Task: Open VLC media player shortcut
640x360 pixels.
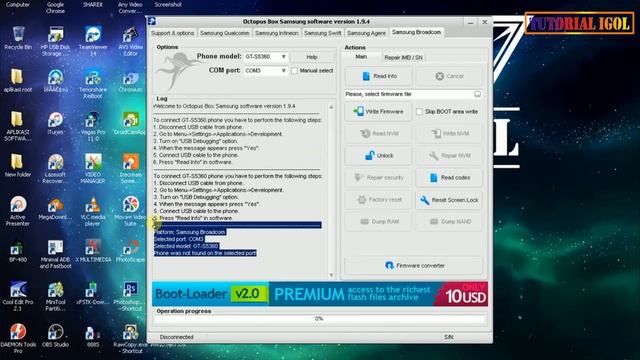Action: click(93, 211)
